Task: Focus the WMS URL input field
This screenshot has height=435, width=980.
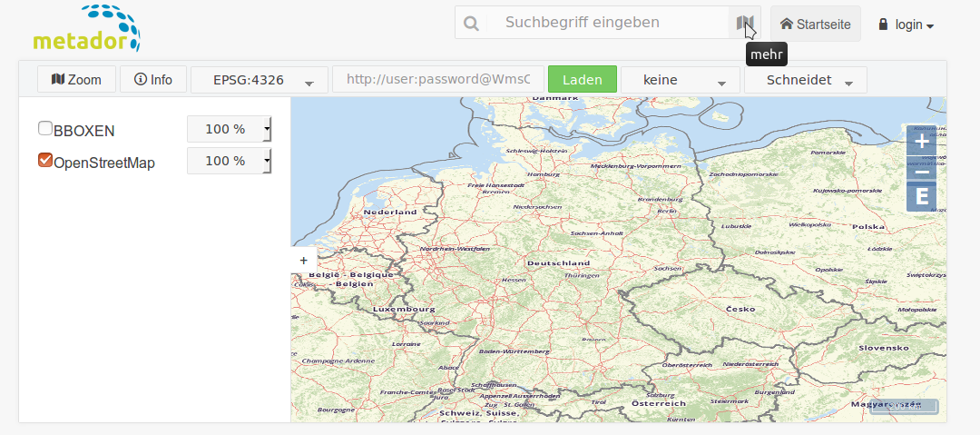Action: [438, 80]
